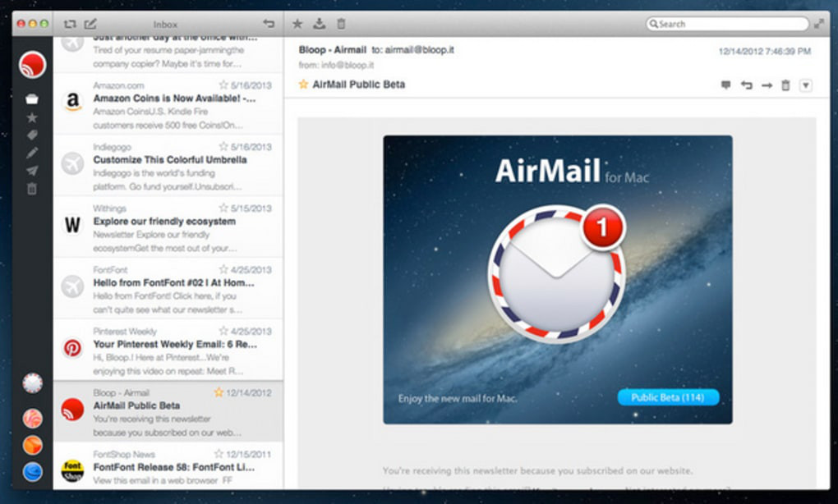Image resolution: width=838 pixels, height=504 pixels.
Task: Open the Sent paper-plane icon in sidebar
Action: (32, 171)
